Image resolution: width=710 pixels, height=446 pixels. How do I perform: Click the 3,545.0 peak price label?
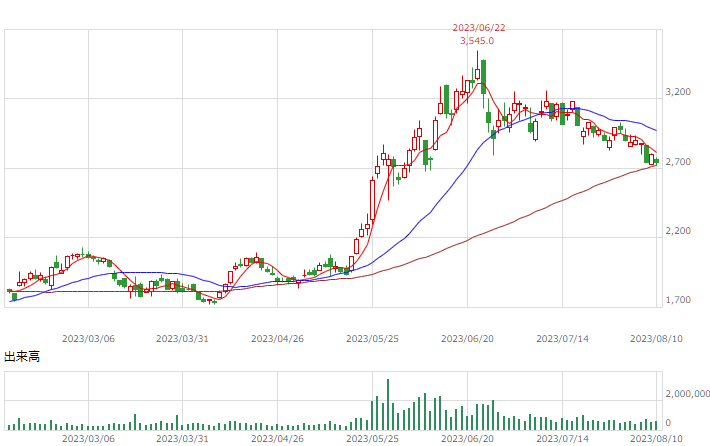click(x=477, y=41)
